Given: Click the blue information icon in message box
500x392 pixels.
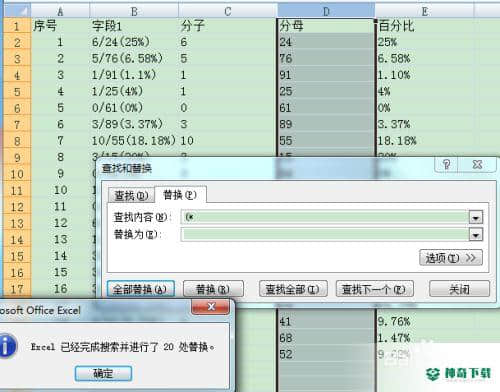Looking at the screenshot, I should [7, 346].
